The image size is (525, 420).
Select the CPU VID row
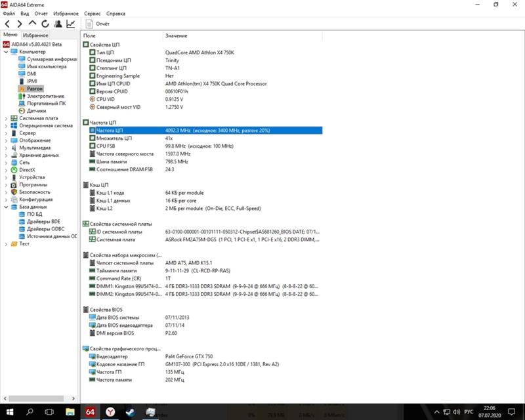202,99
